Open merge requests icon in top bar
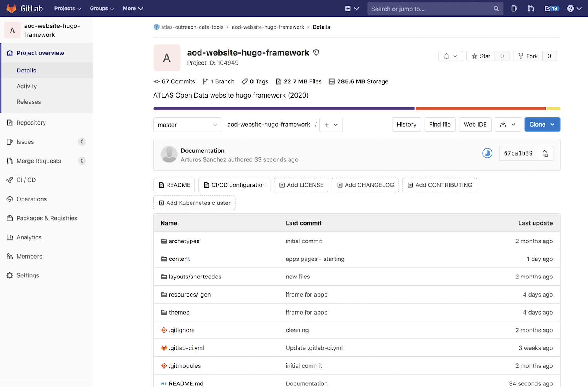The image size is (588, 387). [x=531, y=8]
